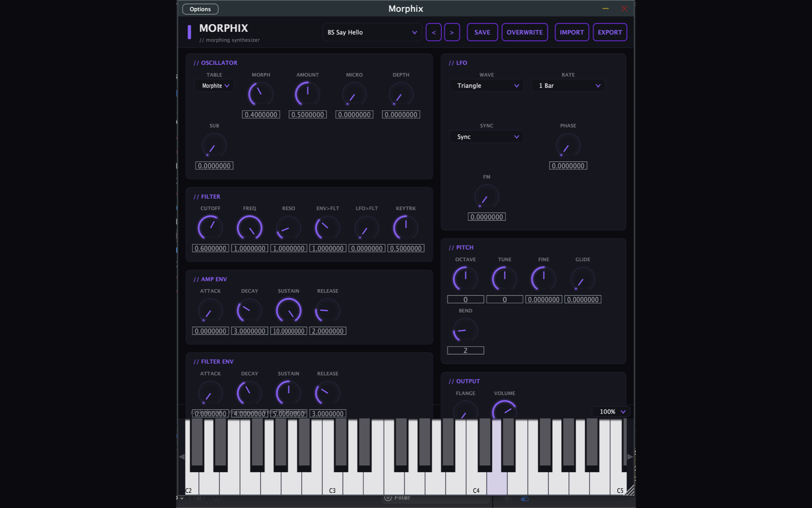This screenshot has height=508, width=812.
Task: Click the filter RESO knob
Action: pyautogui.click(x=288, y=227)
